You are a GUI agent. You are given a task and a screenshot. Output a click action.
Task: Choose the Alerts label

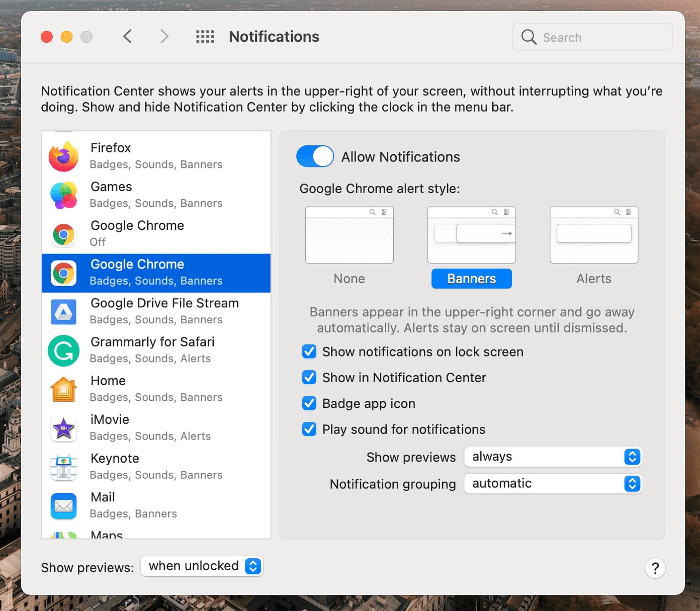(x=594, y=279)
